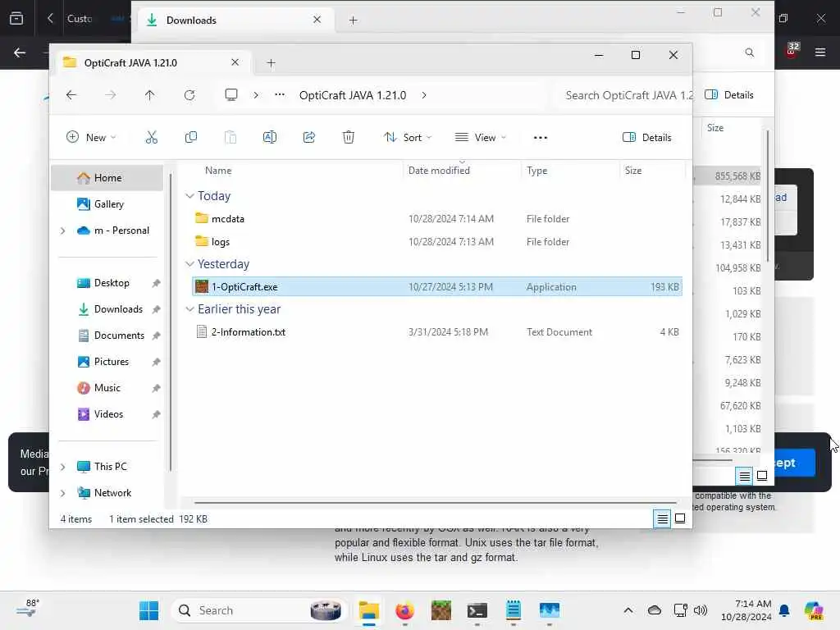The image size is (840, 630).
Task: Click the PC monitor icon in the address bar
Action: click(231, 95)
